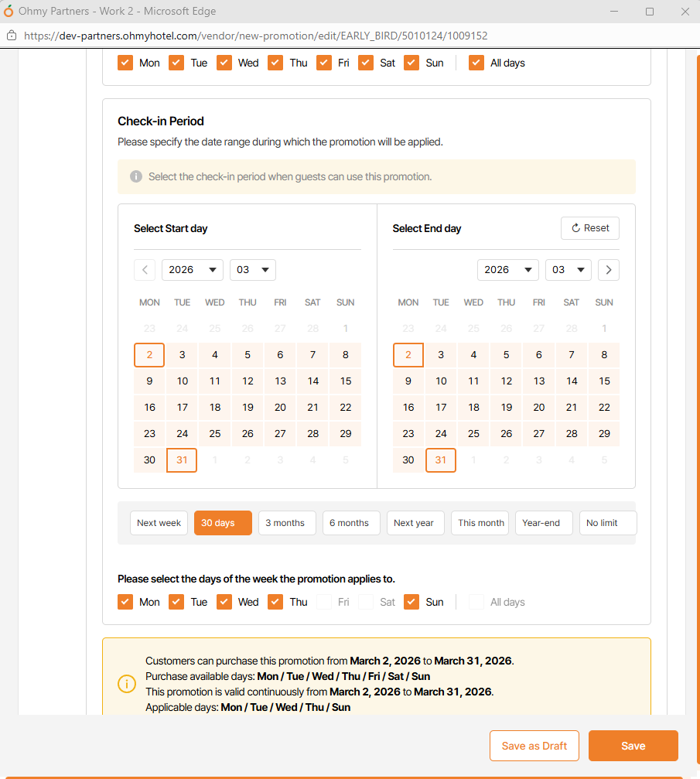The image size is (700, 779).
Task: Save the promotion as draft
Action: (x=534, y=746)
